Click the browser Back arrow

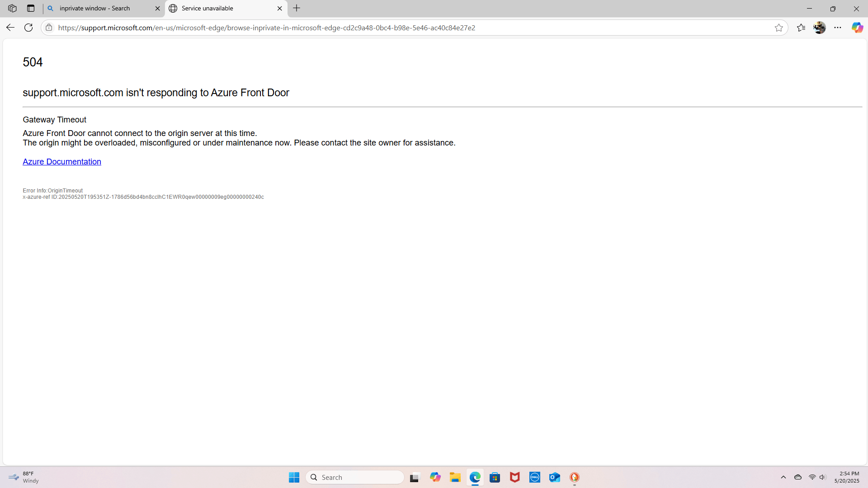click(x=10, y=28)
